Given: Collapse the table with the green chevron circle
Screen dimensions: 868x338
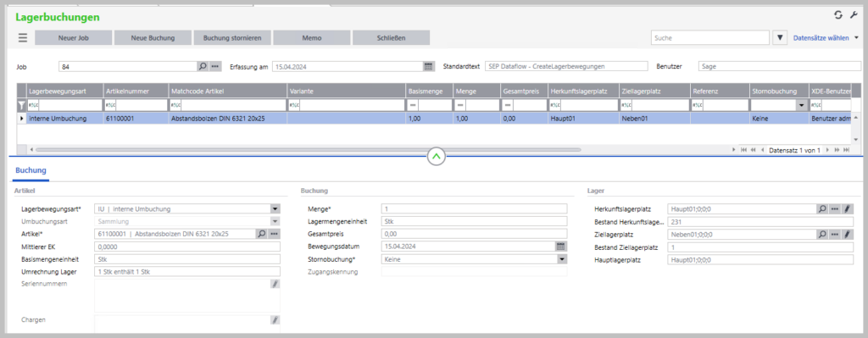Looking at the screenshot, I should 437,157.
